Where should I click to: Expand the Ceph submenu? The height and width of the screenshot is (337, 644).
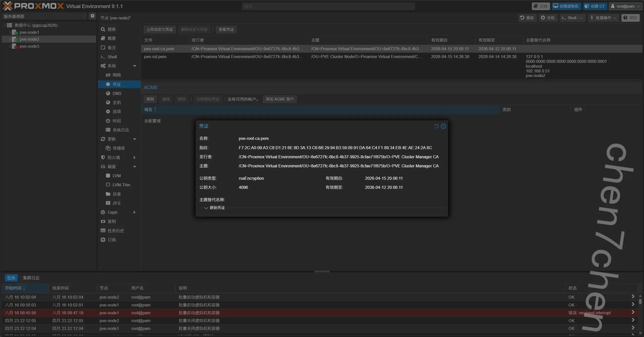click(x=135, y=212)
